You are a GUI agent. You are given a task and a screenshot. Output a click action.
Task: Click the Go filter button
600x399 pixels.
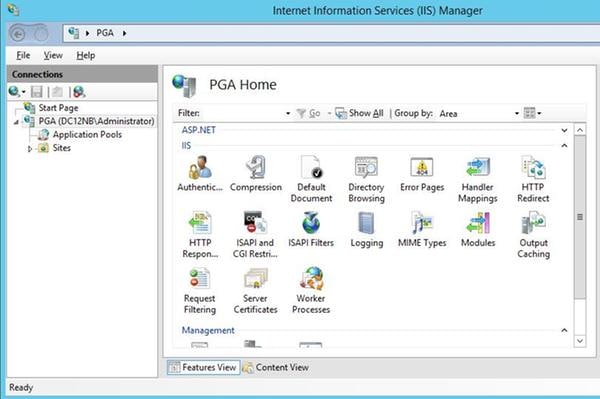308,113
